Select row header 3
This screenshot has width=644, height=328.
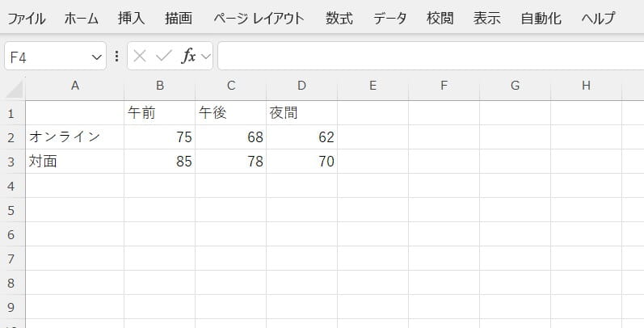[12, 162]
